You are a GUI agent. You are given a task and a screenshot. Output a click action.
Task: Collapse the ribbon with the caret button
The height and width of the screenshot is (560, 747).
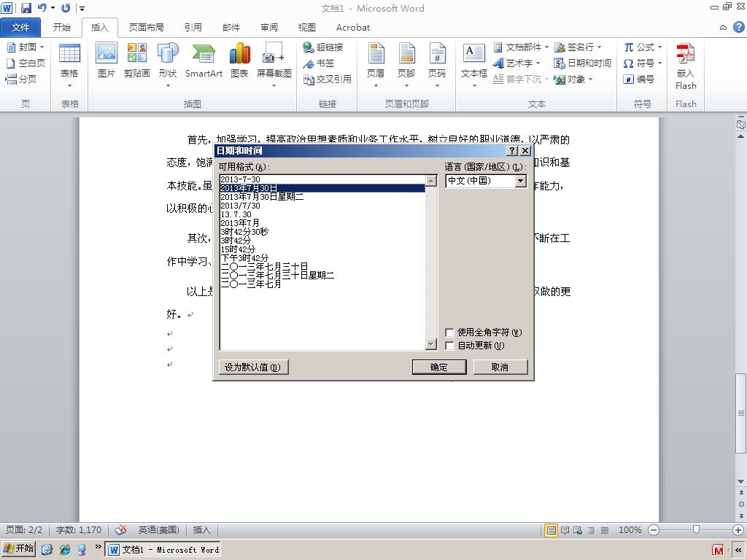[723, 28]
